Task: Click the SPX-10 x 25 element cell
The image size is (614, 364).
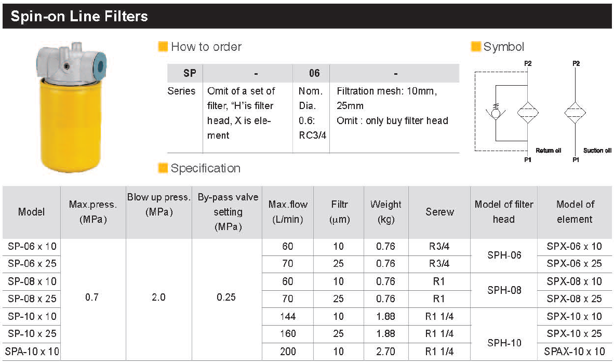Action: coord(574,334)
